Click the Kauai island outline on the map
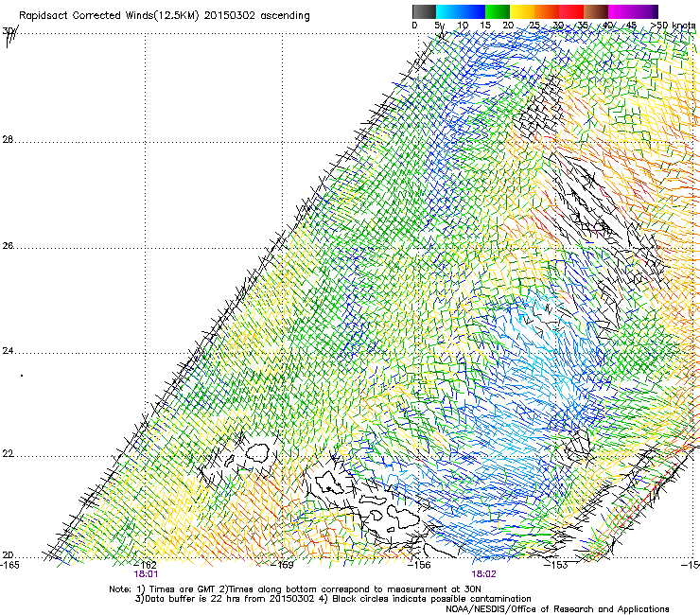This screenshot has width=700, height=615. click(x=257, y=452)
